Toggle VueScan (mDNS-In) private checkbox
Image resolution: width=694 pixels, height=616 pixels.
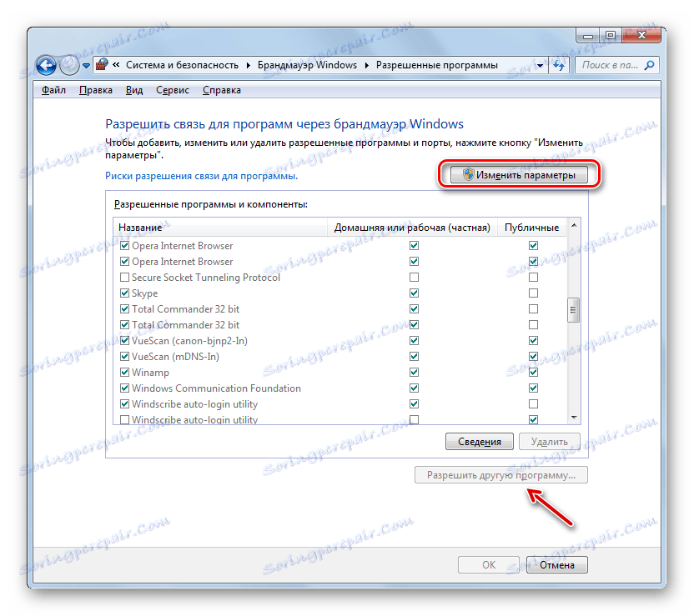tap(414, 357)
